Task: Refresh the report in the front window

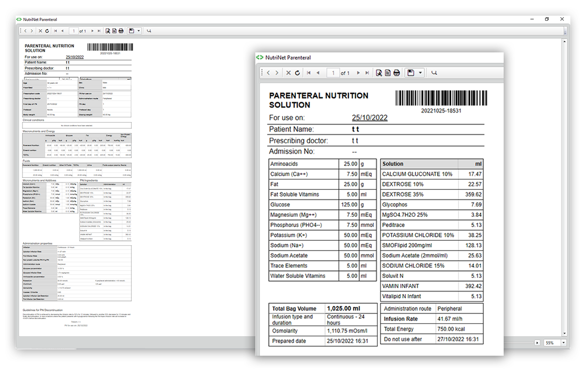Action: click(297, 73)
